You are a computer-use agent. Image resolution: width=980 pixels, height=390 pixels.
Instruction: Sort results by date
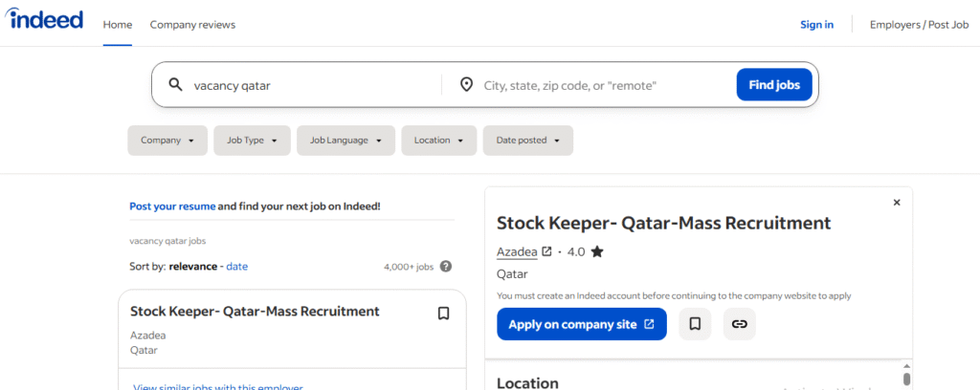(x=237, y=267)
